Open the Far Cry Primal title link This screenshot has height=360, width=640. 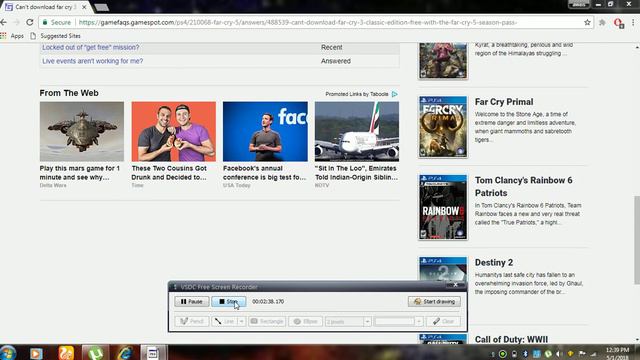(x=504, y=102)
